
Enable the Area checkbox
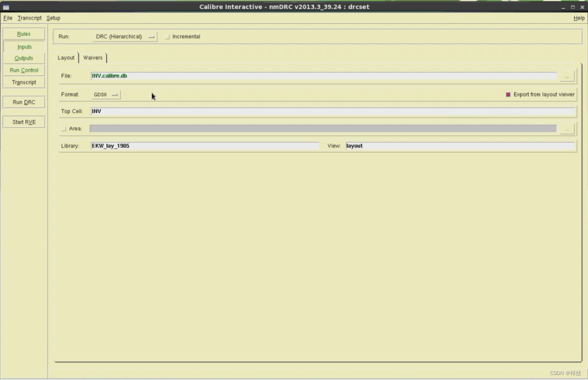click(x=64, y=129)
